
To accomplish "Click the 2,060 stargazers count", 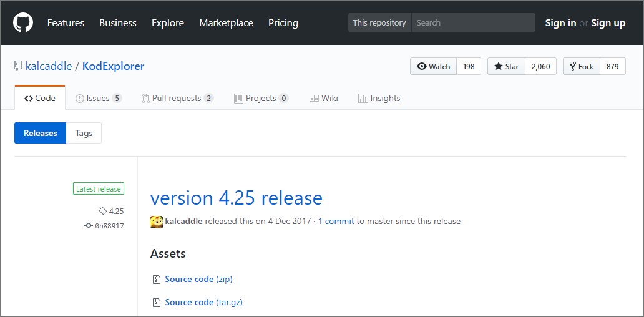I will pos(540,66).
